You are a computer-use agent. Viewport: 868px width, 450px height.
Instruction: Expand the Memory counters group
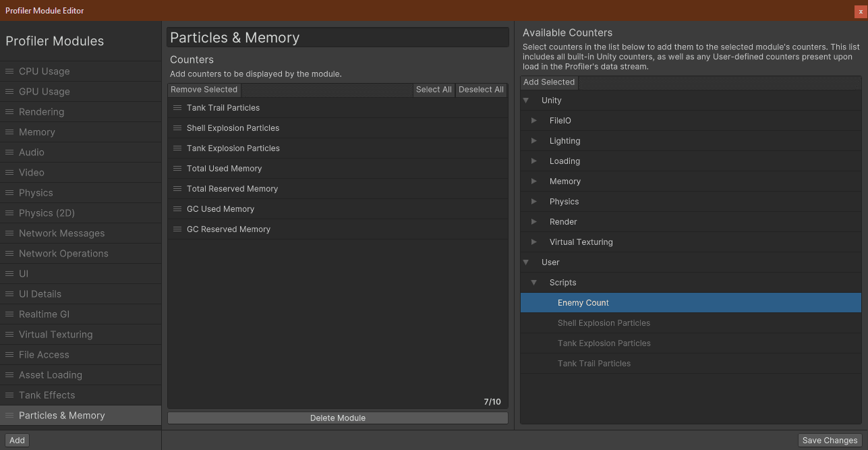click(x=535, y=181)
